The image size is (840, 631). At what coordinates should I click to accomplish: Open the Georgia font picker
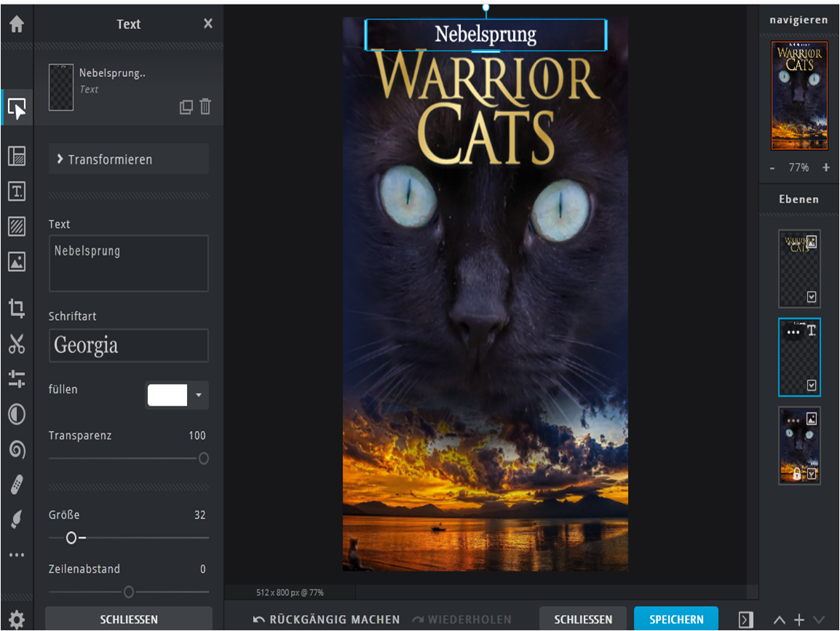(129, 346)
